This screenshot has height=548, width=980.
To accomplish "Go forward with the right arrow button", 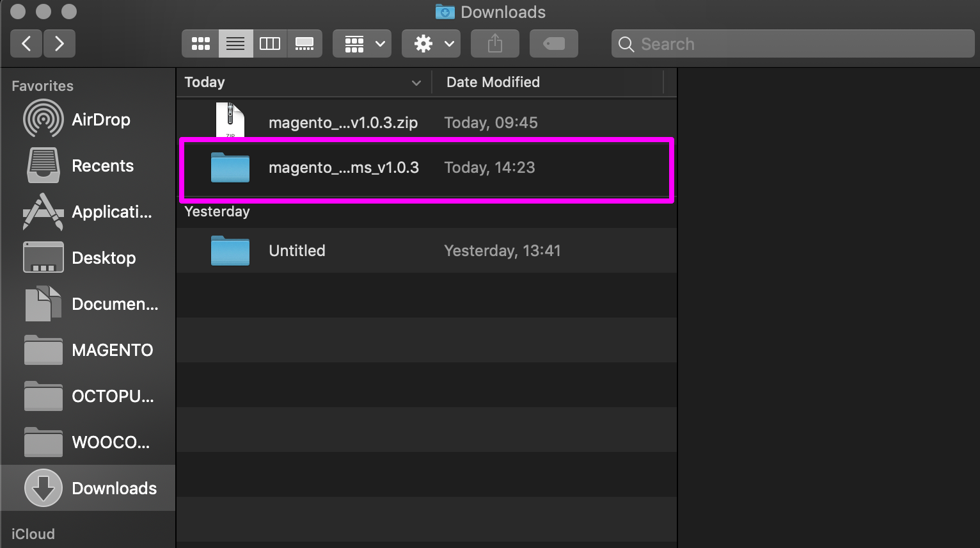I will click(59, 44).
